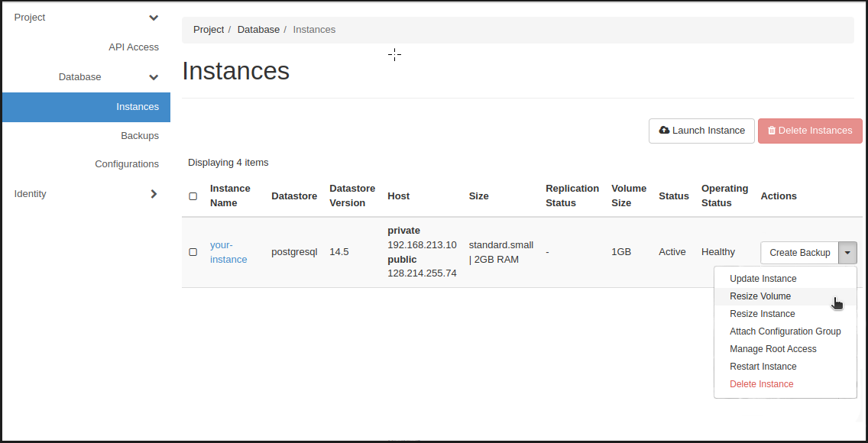
Task: Choose Resize Volume menu option
Action: pos(760,296)
